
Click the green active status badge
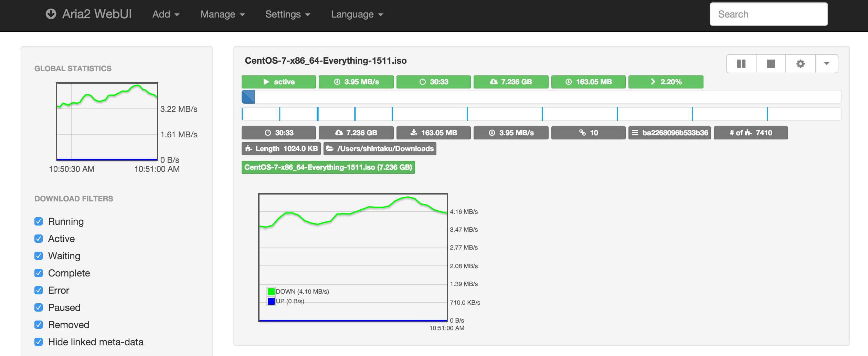pos(278,82)
